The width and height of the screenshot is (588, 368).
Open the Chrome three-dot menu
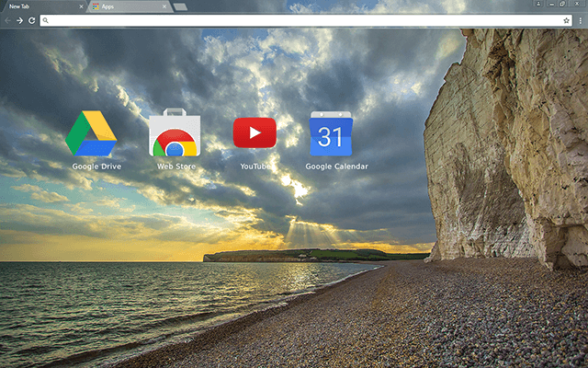[579, 19]
